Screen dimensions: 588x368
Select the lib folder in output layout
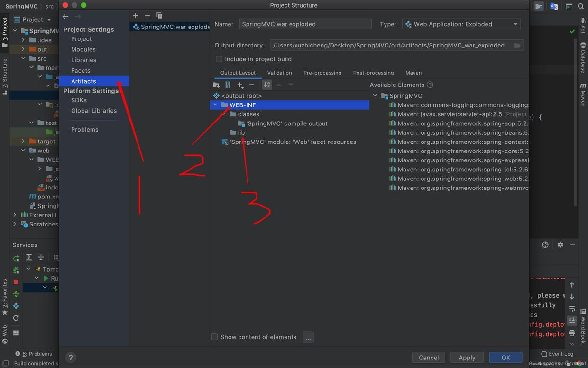[238, 133]
